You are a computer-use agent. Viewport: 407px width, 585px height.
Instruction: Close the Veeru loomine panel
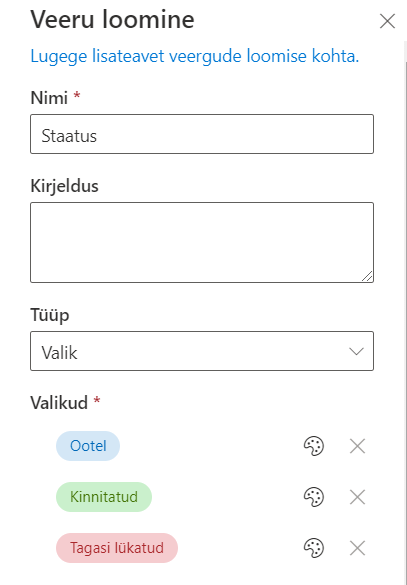pyautogui.click(x=387, y=21)
